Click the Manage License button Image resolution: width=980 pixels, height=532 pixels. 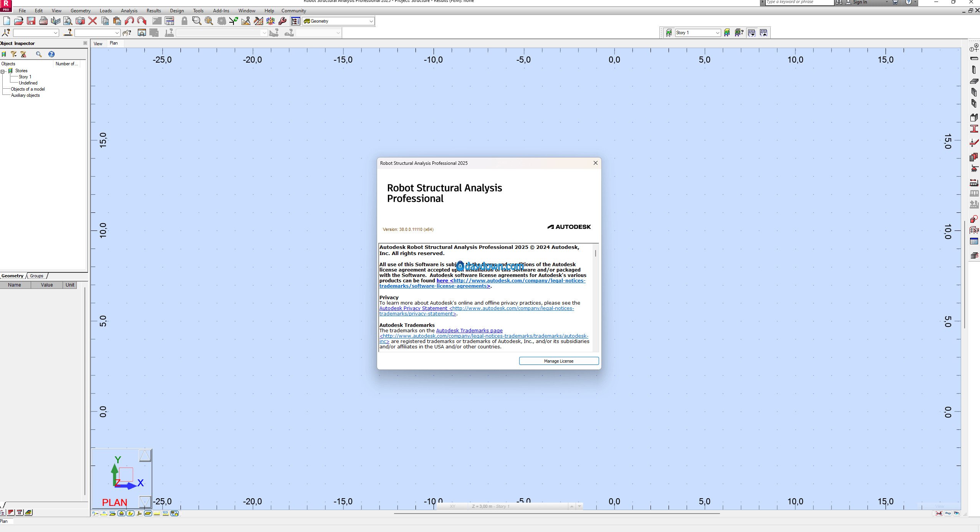click(x=558, y=361)
